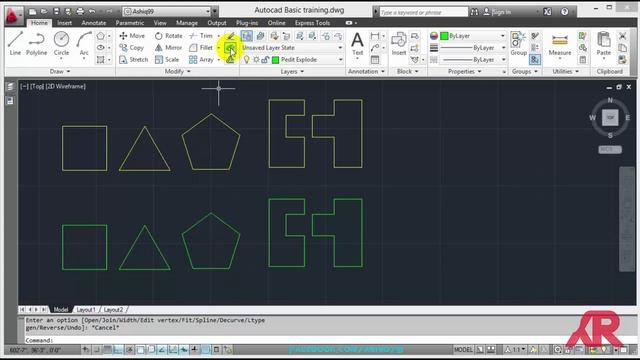640x360 pixels.
Task: Toggle Grid display in status bar
Action: point(107,349)
